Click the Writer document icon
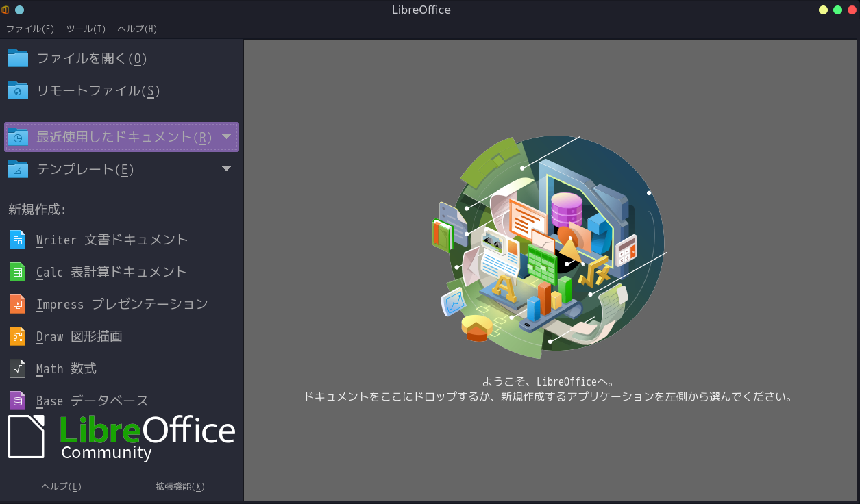The width and height of the screenshot is (860, 504). pos(18,240)
